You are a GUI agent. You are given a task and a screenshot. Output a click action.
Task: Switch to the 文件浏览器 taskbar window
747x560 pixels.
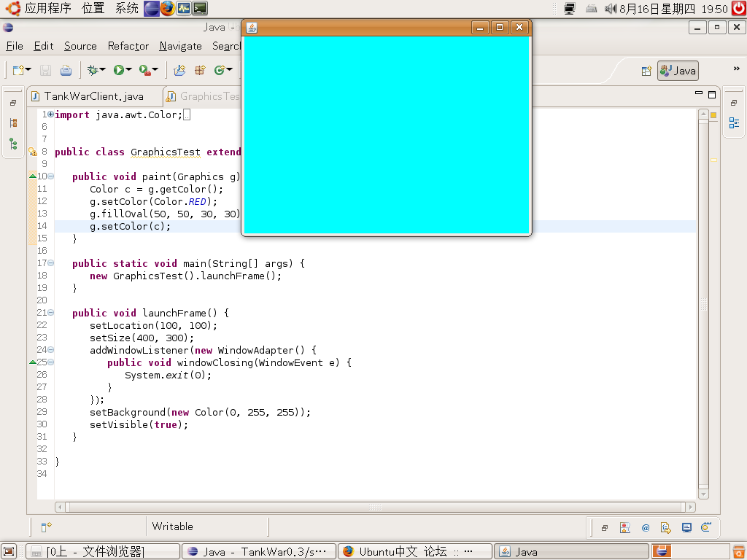coord(103,551)
